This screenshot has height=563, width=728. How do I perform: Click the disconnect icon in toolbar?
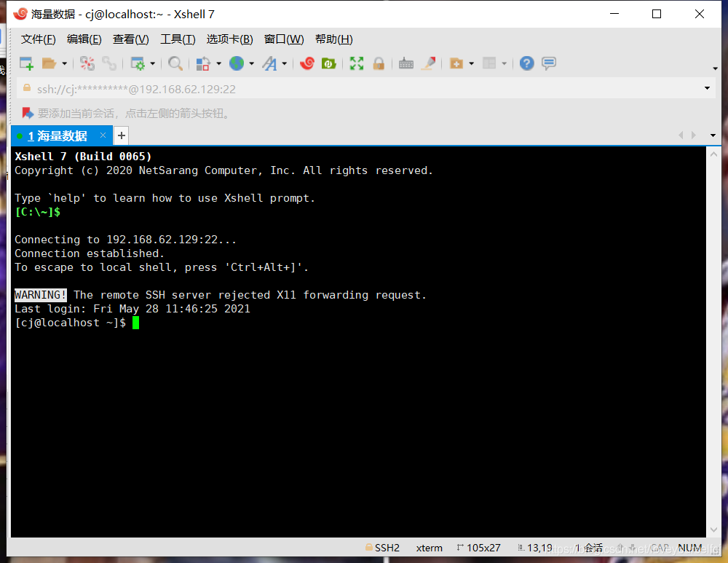(87, 63)
